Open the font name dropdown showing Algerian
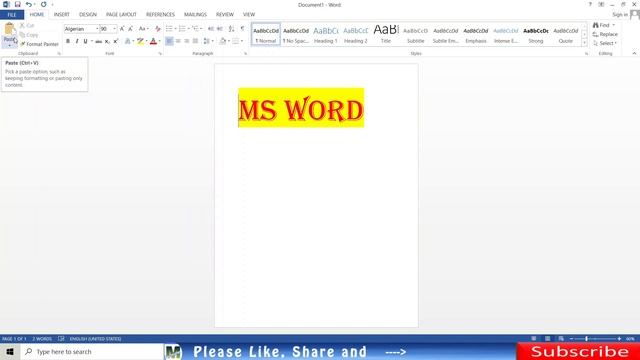The image size is (640, 360). pyautogui.click(x=97, y=29)
